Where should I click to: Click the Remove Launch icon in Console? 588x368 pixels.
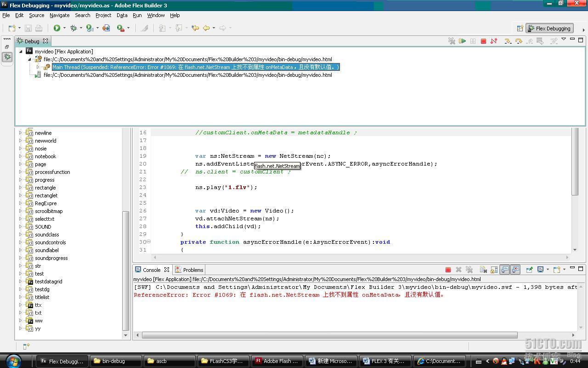click(x=458, y=270)
